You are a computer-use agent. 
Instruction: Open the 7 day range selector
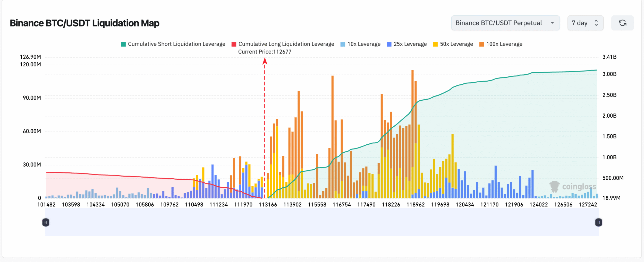tap(585, 23)
